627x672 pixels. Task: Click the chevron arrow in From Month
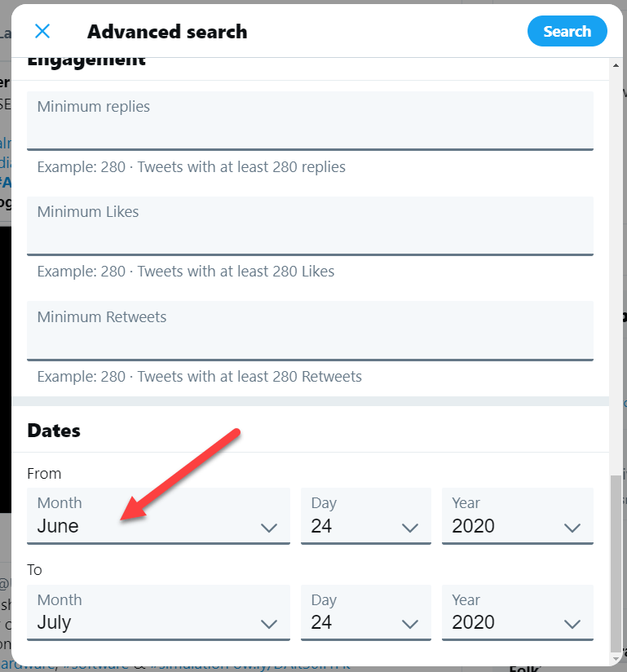point(269,528)
